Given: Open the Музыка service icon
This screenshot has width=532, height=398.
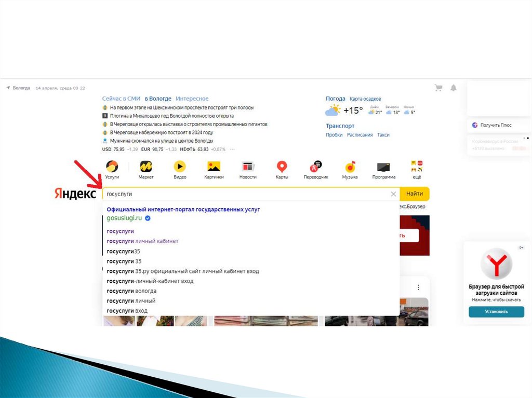Looking at the screenshot, I should pyautogui.click(x=350, y=167).
